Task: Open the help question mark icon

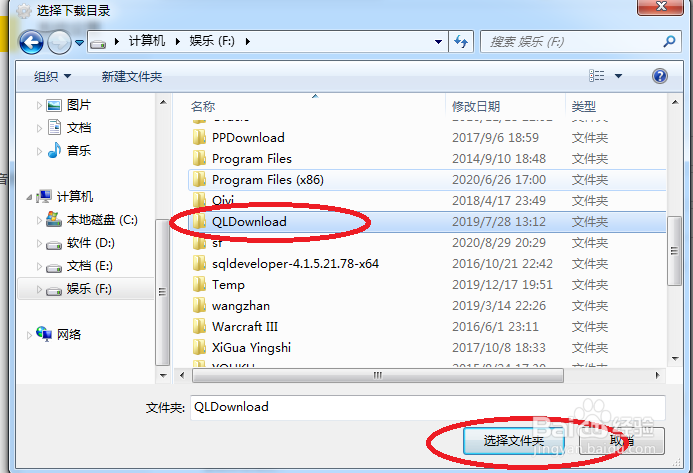Action: point(659,76)
